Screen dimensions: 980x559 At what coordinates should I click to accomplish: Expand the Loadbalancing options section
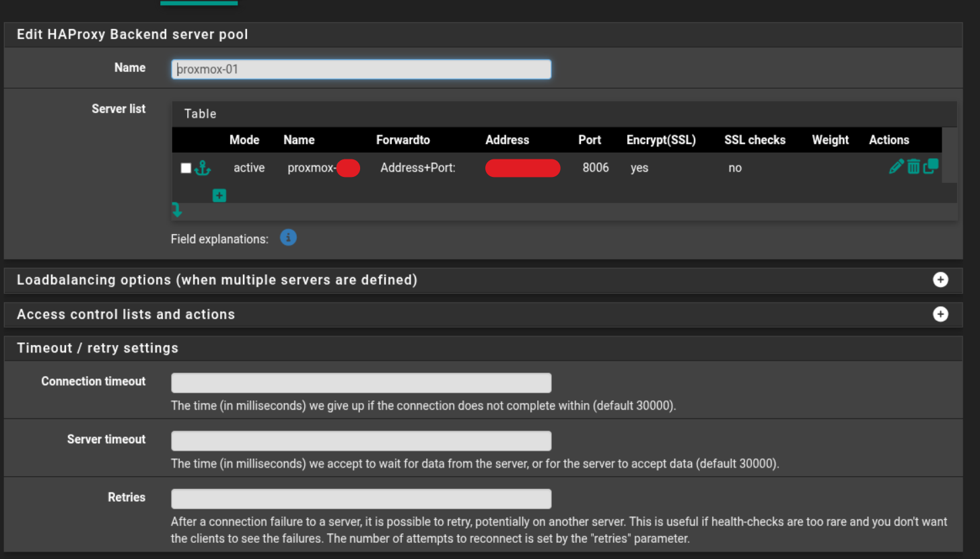coord(940,280)
